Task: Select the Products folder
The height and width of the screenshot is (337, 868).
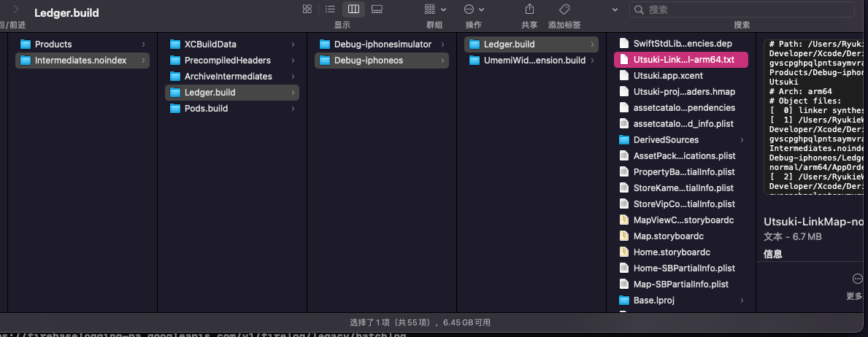Action: point(82,44)
